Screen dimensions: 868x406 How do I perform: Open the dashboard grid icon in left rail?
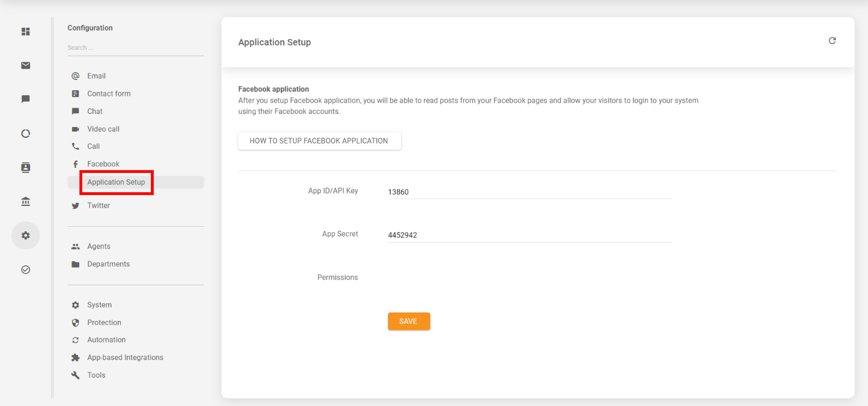click(x=26, y=32)
